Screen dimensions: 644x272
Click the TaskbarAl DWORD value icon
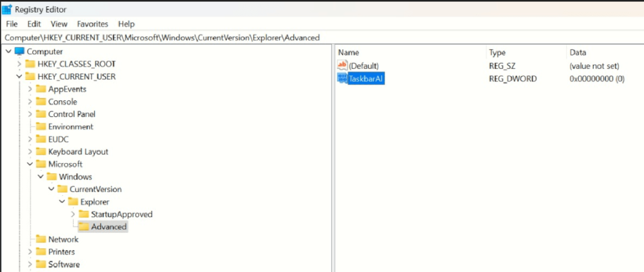(342, 78)
